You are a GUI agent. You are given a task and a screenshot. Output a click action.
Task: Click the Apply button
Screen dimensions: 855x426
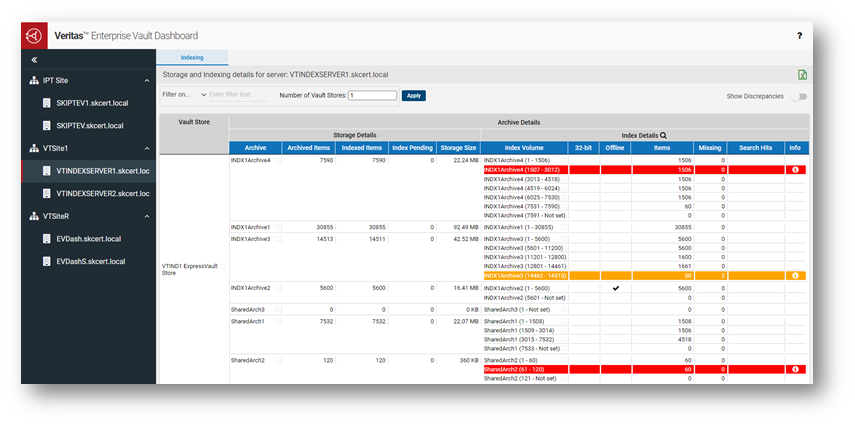414,95
